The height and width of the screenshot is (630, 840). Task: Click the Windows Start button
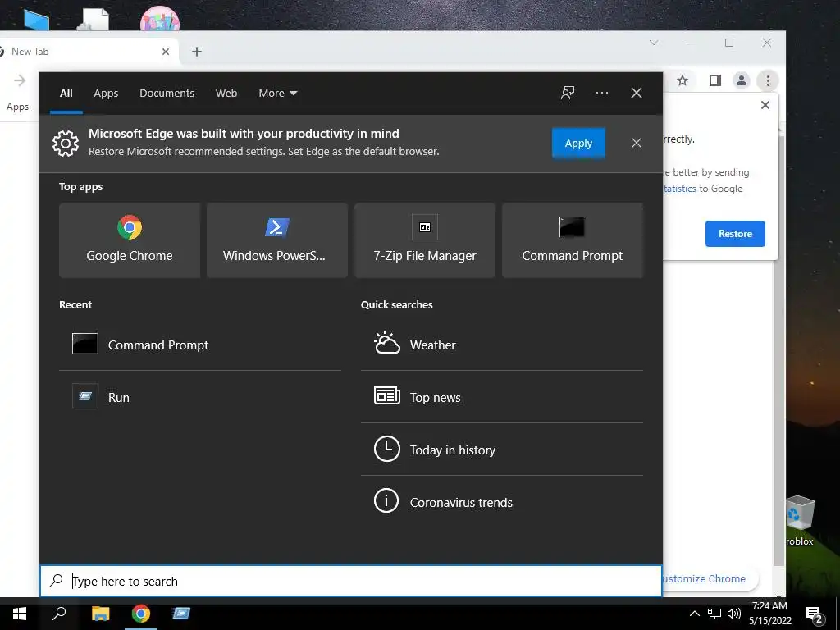tap(20, 614)
